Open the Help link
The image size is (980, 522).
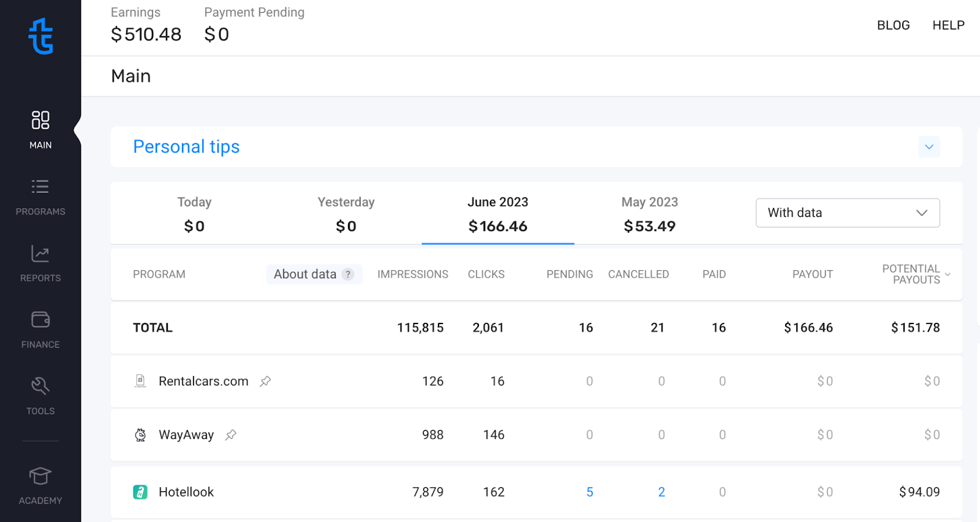click(948, 25)
